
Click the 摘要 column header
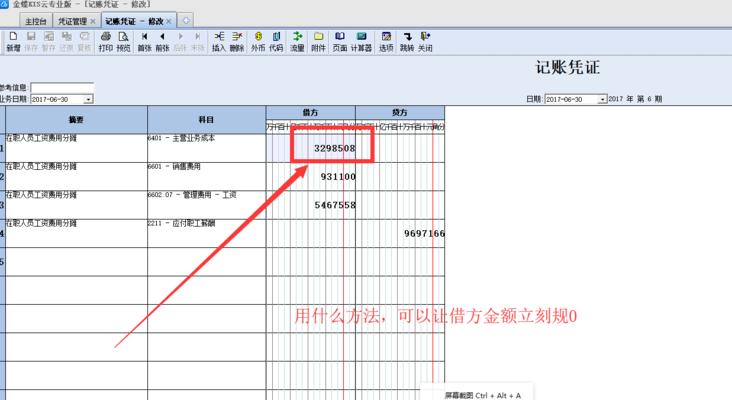tap(76, 120)
